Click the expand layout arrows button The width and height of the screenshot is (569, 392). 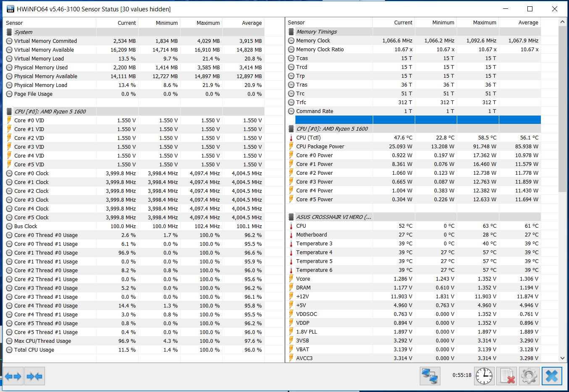tap(13, 376)
